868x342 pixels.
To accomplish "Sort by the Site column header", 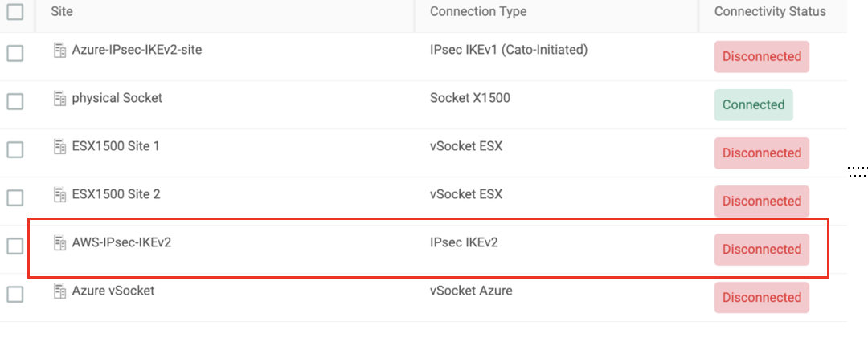I will (x=61, y=11).
